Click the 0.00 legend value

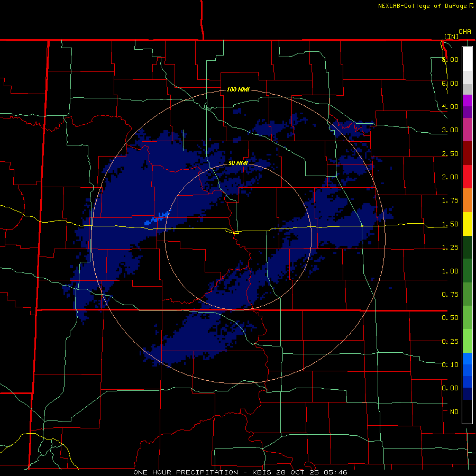click(x=450, y=388)
